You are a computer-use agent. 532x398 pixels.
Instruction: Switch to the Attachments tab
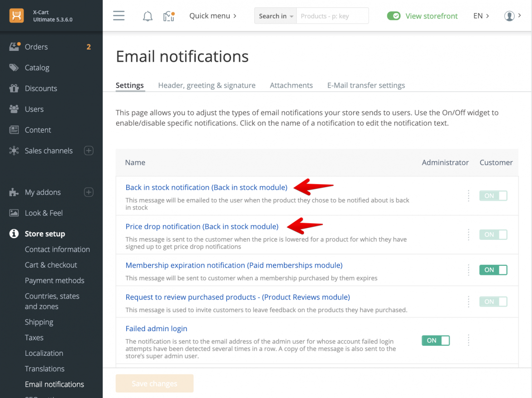click(291, 85)
